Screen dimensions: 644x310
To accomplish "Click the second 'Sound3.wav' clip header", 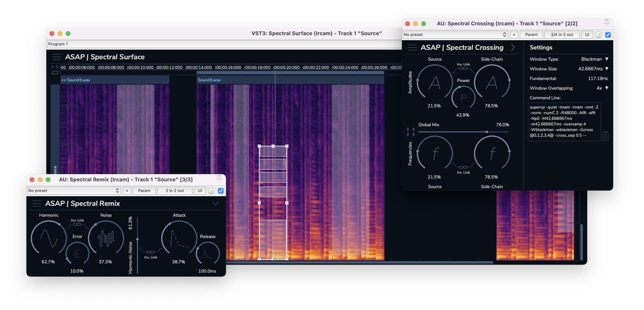I will [290, 80].
